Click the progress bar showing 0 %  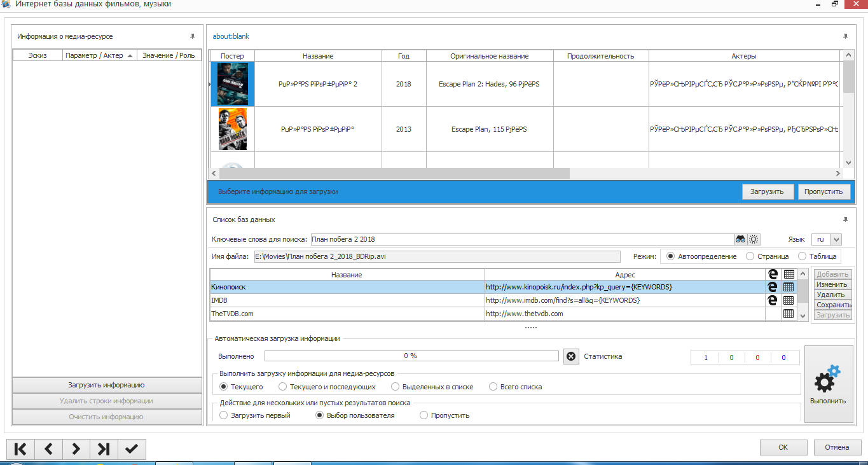411,356
